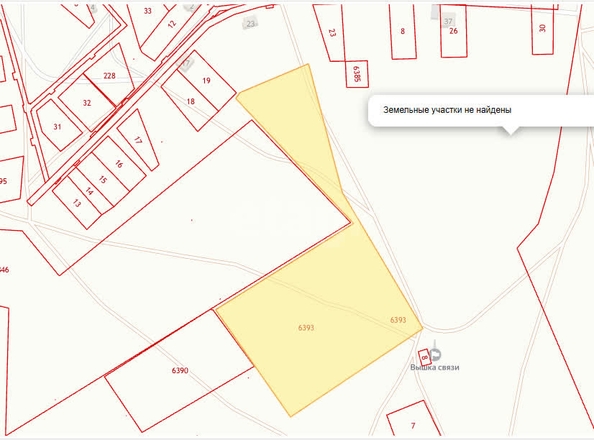Select parcel 31
This screenshot has height=440, width=594.
[x=58, y=127]
